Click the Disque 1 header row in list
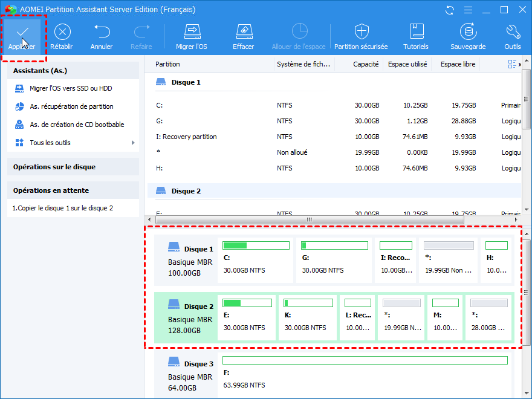The width and height of the screenshot is (532, 399). point(334,82)
